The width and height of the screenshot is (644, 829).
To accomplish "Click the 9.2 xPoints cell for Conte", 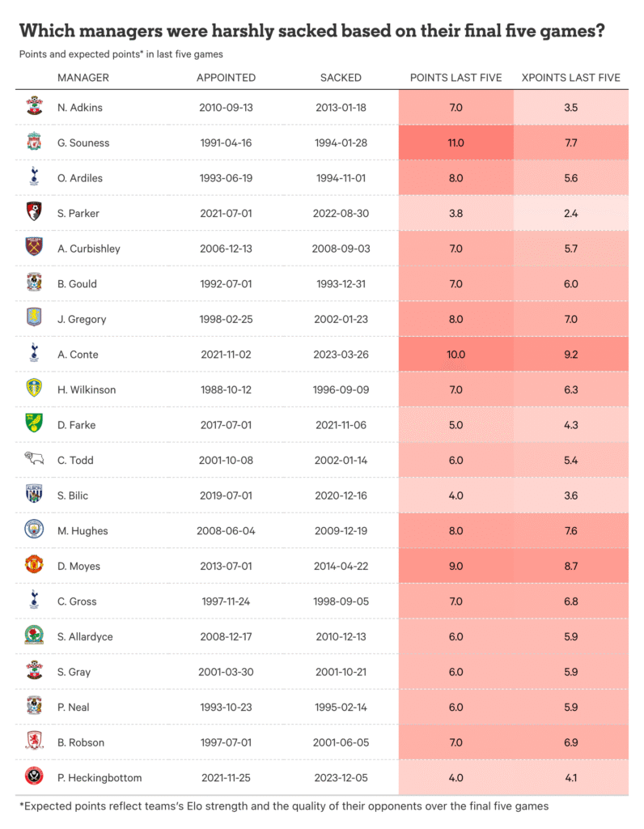I will 570,354.
